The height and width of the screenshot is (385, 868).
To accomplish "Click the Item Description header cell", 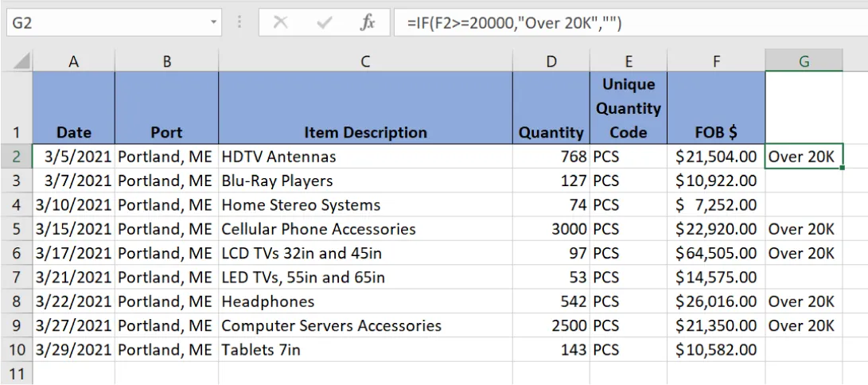I will coord(365,133).
